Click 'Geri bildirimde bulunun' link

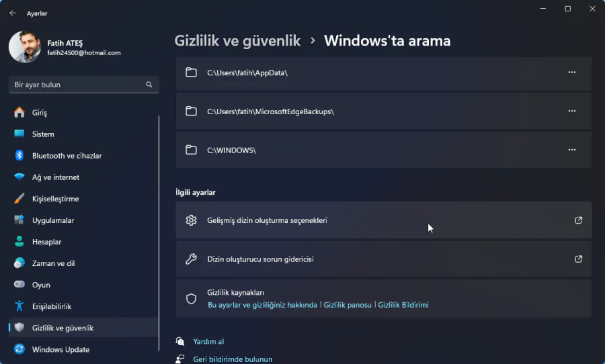[x=233, y=359]
